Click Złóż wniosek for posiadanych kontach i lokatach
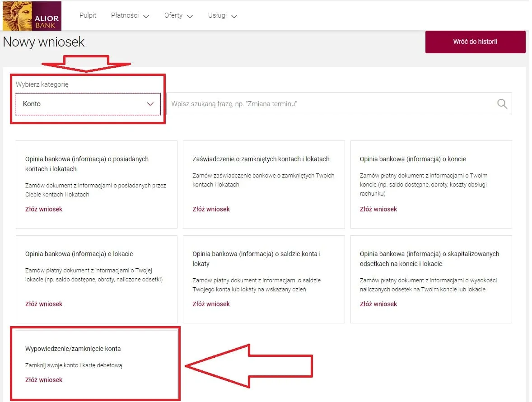Viewport: 532px width, 402px height. coord(44,209)
